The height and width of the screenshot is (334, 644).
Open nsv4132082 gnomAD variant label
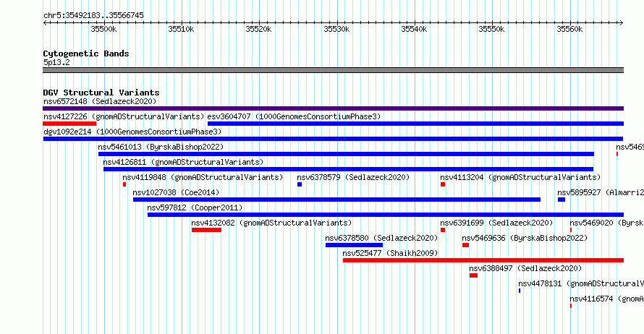point(271,223)
